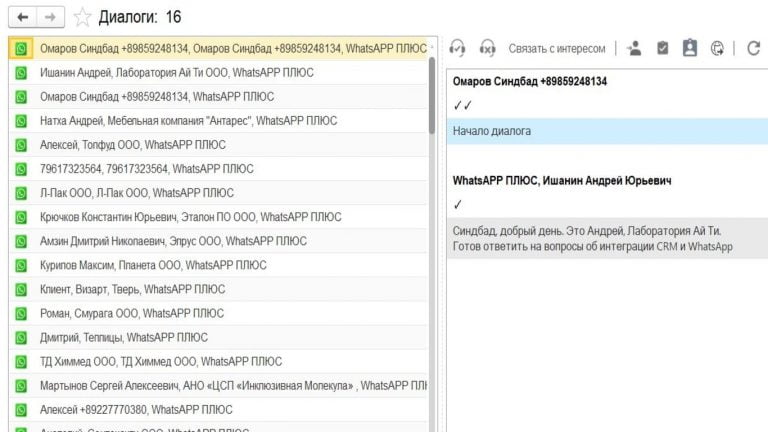Open dialog 79617323564, 79617323564
Image resolution: width=768 pixels, height=432 pixels.
[218, 168]
